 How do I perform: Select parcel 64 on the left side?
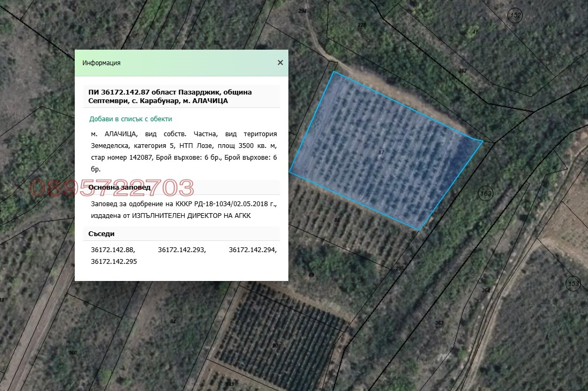[x=174, y=321]
